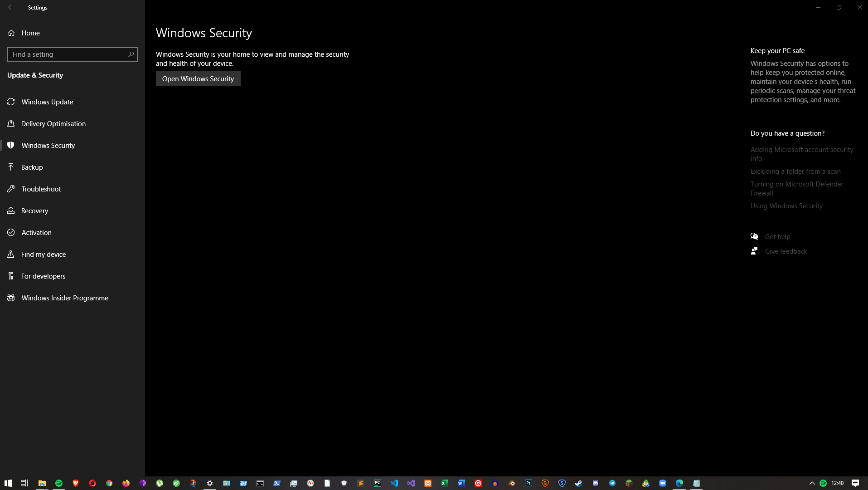Viewport: 868px width, 490px height.
Task: Open the Windows Start menu
Action: (8, 483)
